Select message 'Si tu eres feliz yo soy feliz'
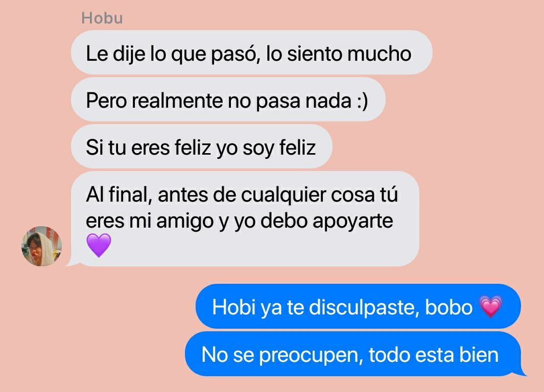This screenshot has height=392, width=544. (x=202, y=146)
